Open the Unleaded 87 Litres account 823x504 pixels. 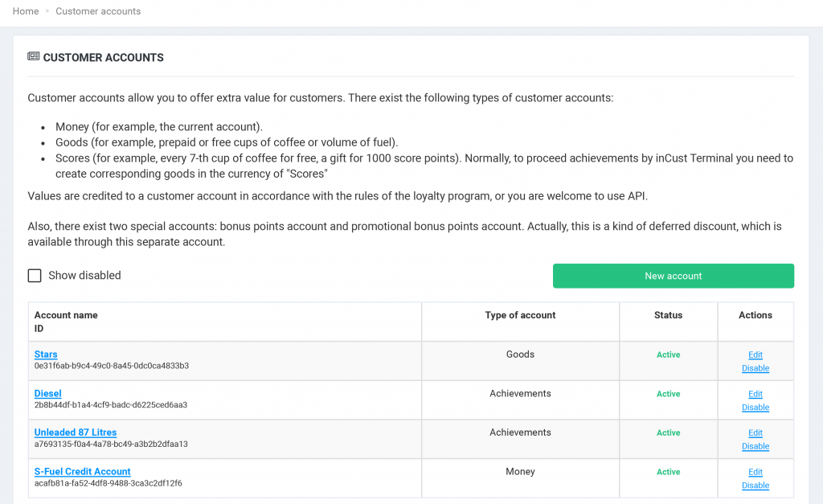(x=75, y=432)
